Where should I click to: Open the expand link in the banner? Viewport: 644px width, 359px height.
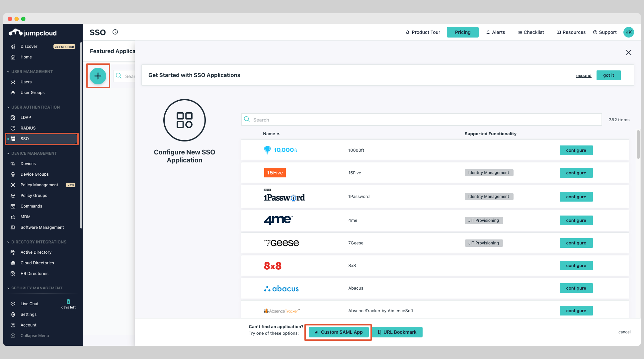[x=584, y=75]
